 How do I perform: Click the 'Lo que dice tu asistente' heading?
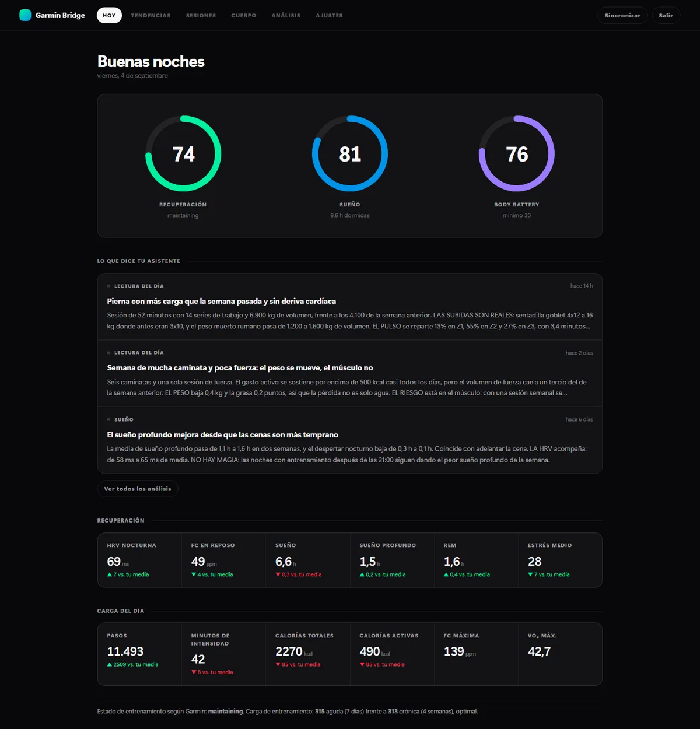[x=138, y=261]
